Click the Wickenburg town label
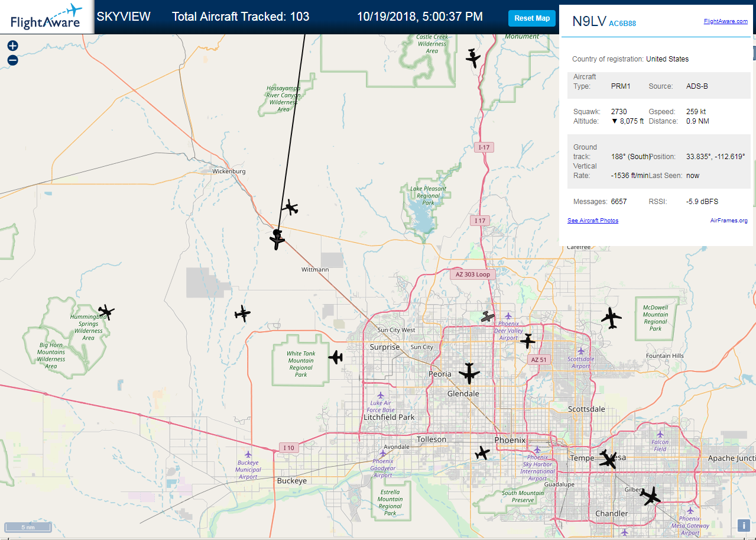Screen dimensions: 756x540 coord(229,172)
